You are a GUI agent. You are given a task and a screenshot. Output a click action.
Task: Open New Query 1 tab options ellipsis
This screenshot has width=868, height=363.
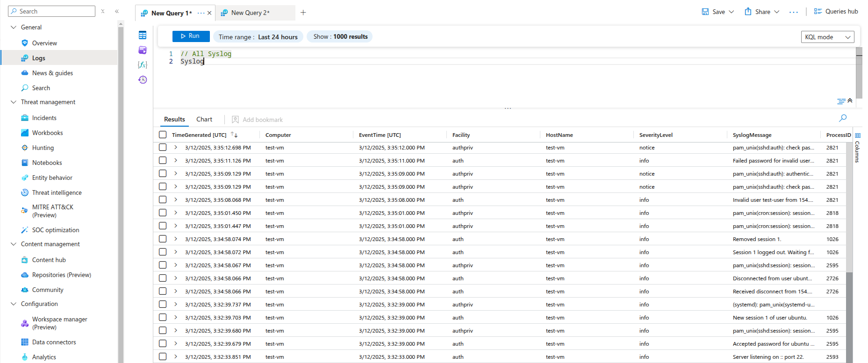coord(201,13)
